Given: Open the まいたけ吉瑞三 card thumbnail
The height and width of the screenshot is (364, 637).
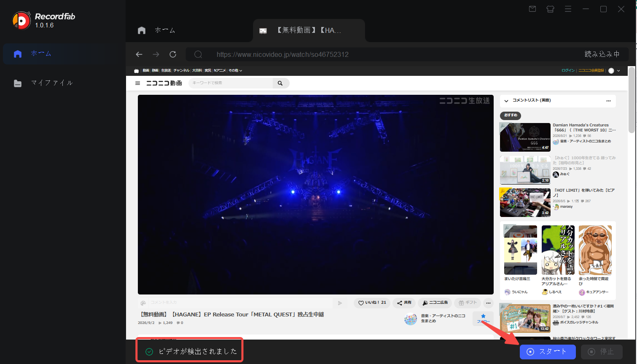Looking at the screenshot, I should click(x=521, y=250).
